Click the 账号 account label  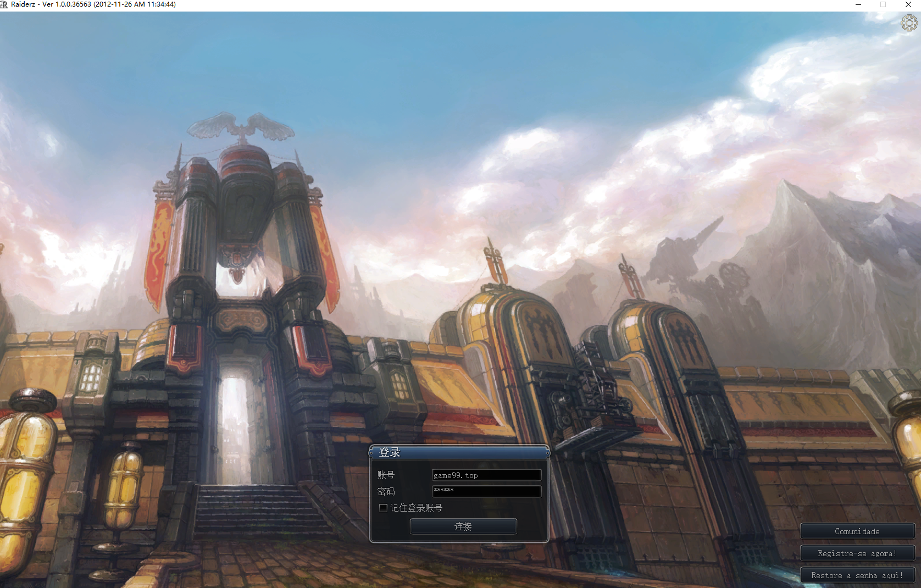pyautogui.click(x=386, y=475)
